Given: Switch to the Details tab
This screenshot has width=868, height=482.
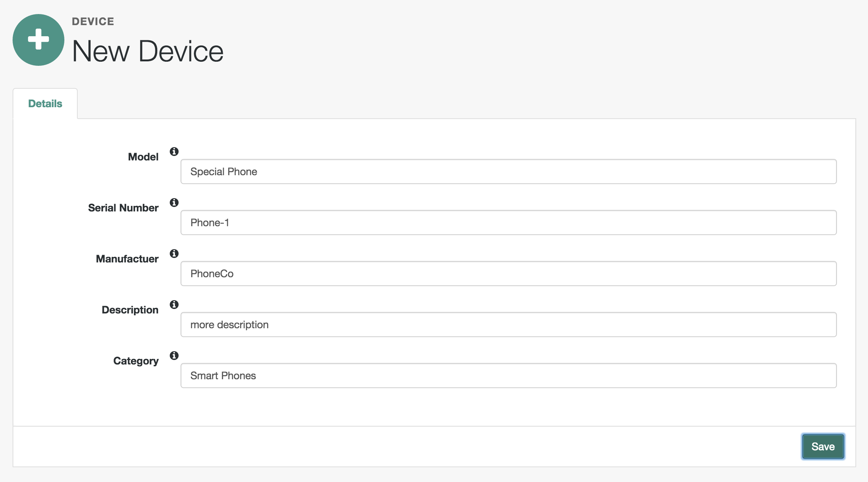Looking at the screenshot, I should [45, 103].
